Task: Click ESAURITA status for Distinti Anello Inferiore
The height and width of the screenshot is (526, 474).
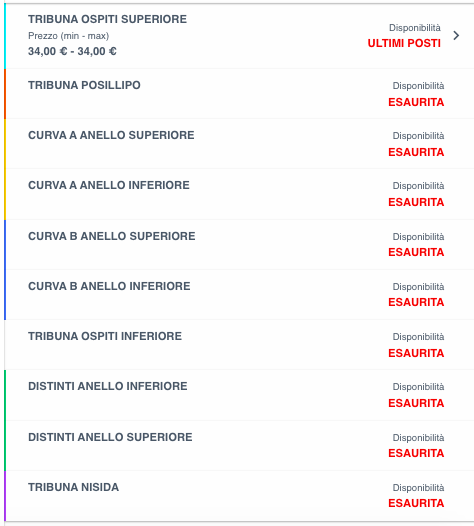Action: (x=416, y=403)
